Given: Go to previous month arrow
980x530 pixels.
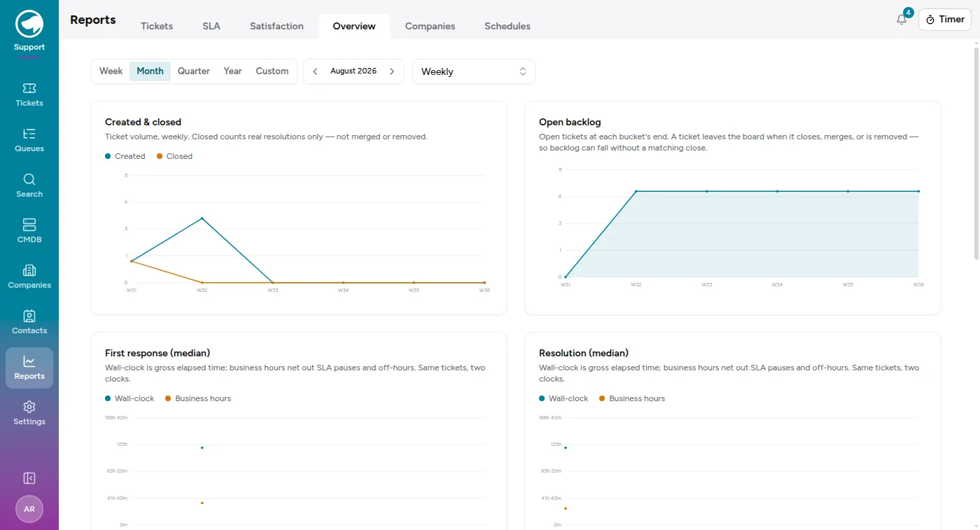Looking at the screenshot, I should 315,71.
